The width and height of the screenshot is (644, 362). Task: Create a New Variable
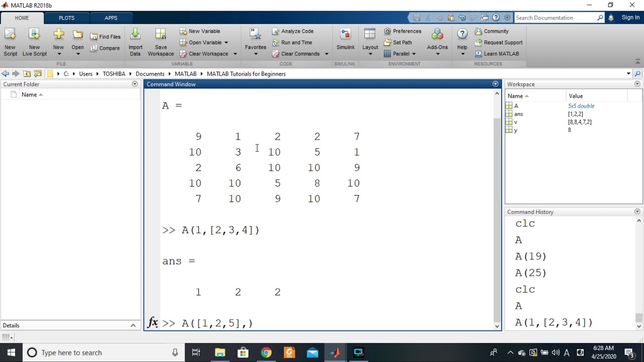click(200, 31)
